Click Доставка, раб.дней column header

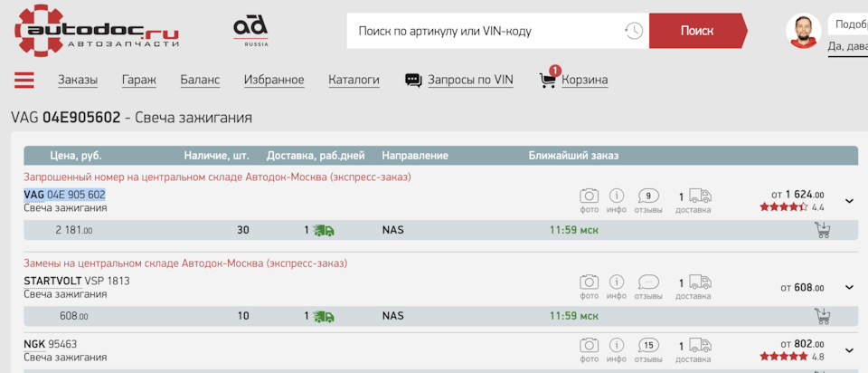[x=316, y=156]
